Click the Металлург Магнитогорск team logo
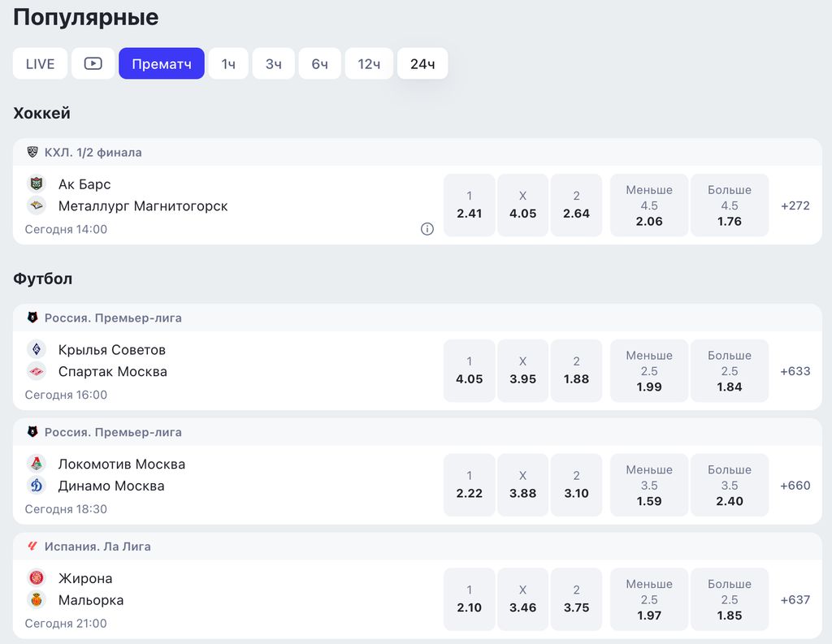This screenshot has height=644, width=832. pos(37,205)
